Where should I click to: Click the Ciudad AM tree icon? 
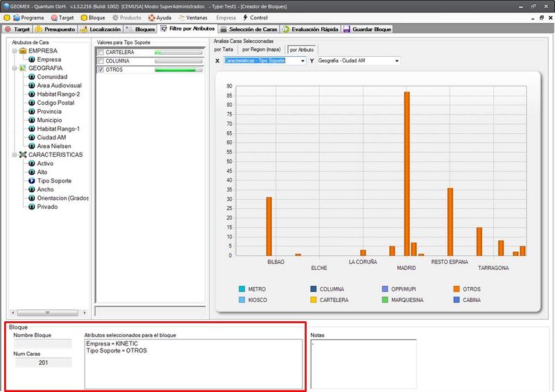[x=32, y=137]
